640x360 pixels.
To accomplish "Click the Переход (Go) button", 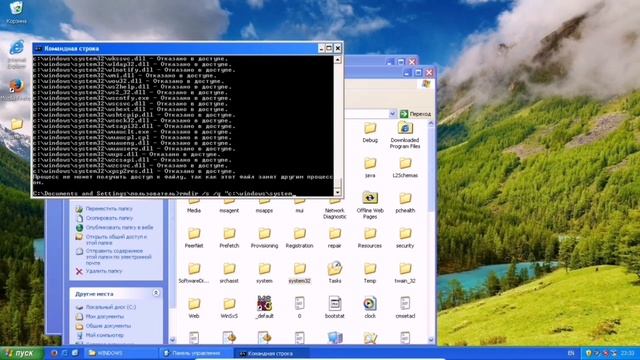I will (416, 114).
